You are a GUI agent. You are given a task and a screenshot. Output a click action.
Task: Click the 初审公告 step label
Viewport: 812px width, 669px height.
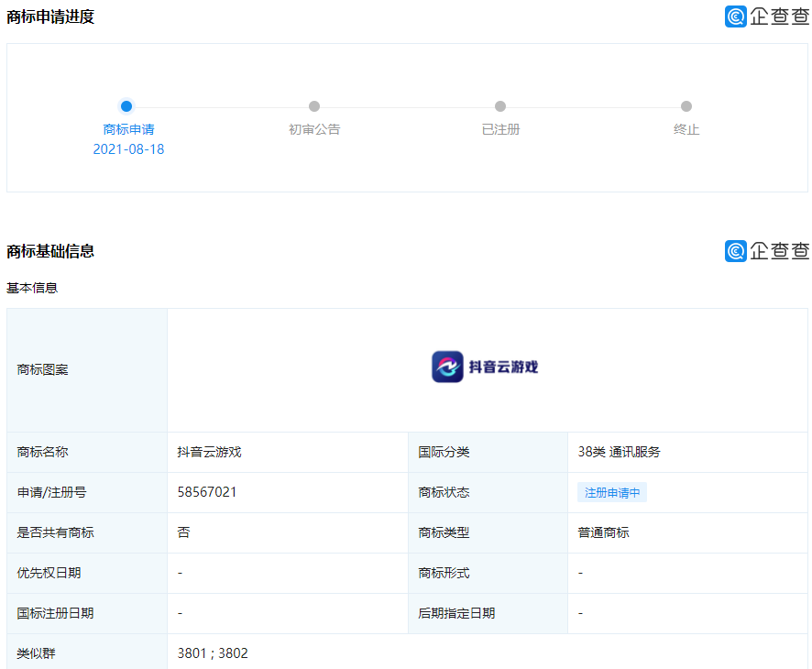click(x=314, y=129)
